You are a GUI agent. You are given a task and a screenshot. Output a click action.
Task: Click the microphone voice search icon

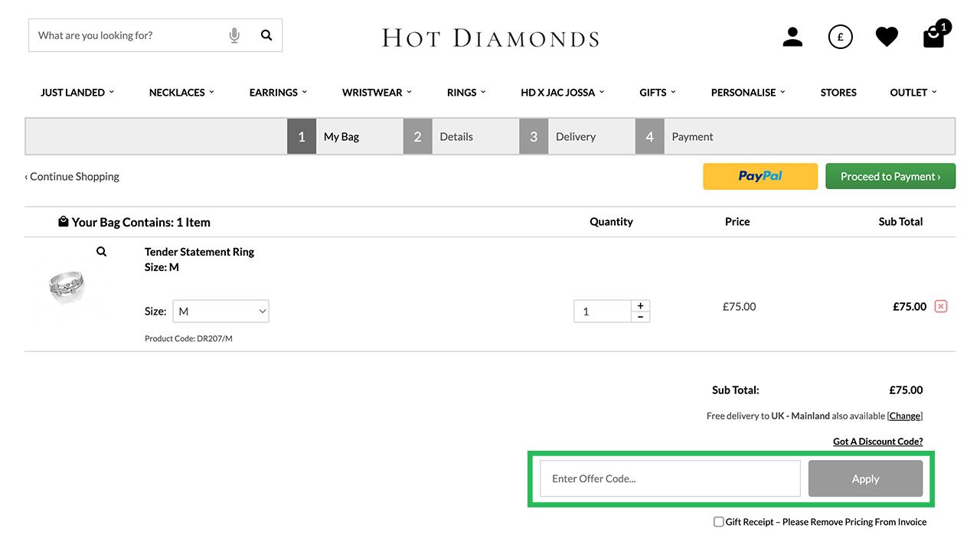click(234, 35)
